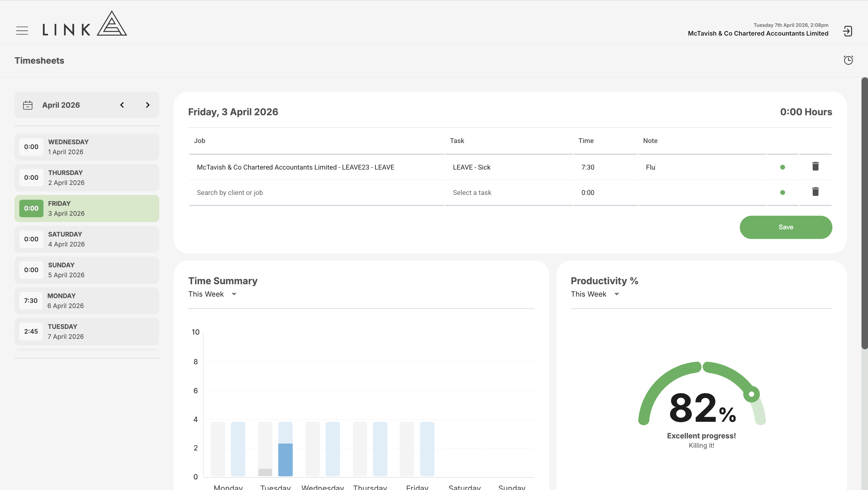Open the timer clock icon in Timesheets header
868x490 pixels.
click(848, 60)
